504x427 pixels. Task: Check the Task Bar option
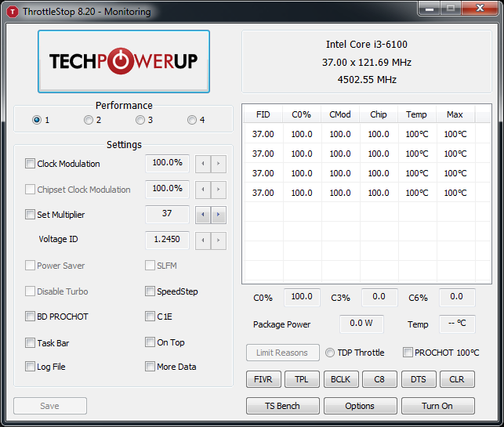30,343
